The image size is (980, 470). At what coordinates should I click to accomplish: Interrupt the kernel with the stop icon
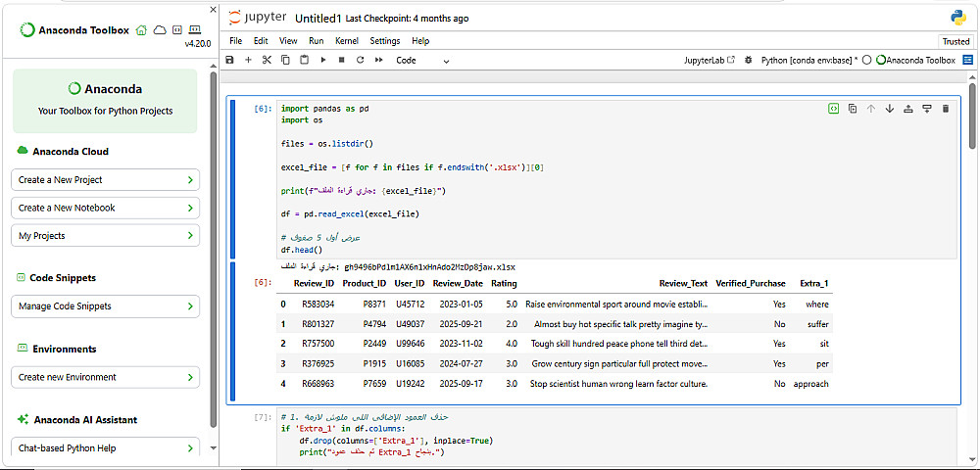pos(341,60)
